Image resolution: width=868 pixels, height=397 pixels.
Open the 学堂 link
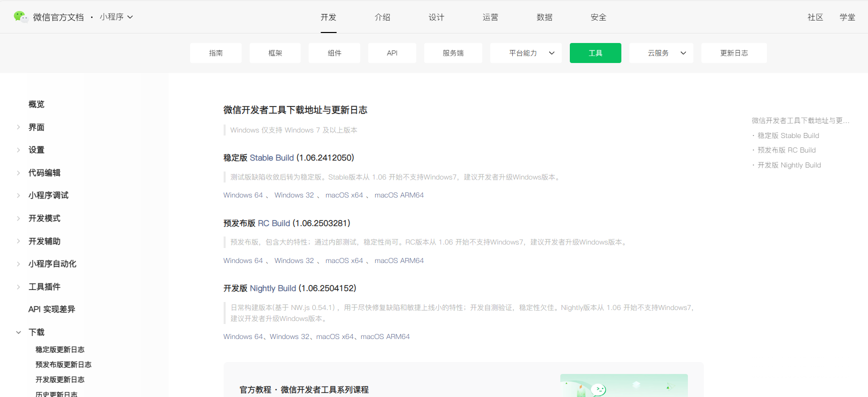[x=847, y=17]
